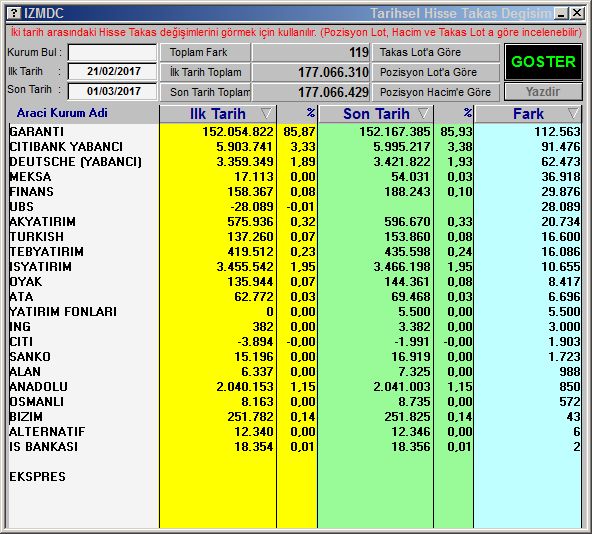Click Son Tarih value -1.991

pos(412,341)
